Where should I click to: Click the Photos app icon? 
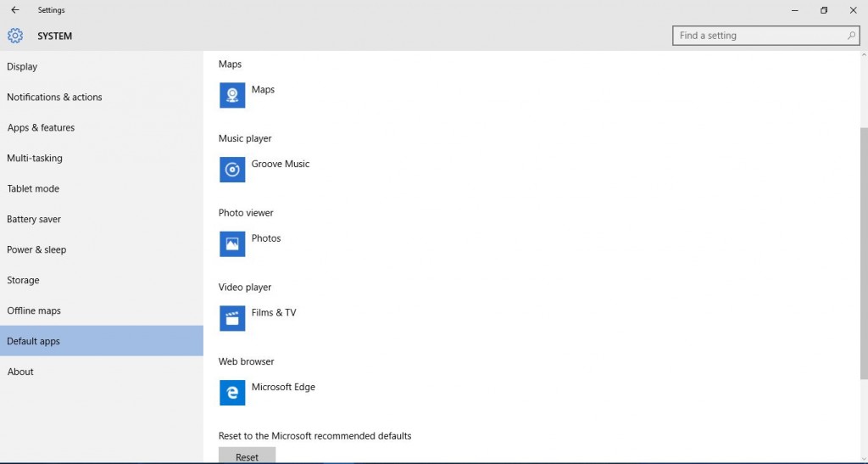pyautogui.click(x=232, y=243)
